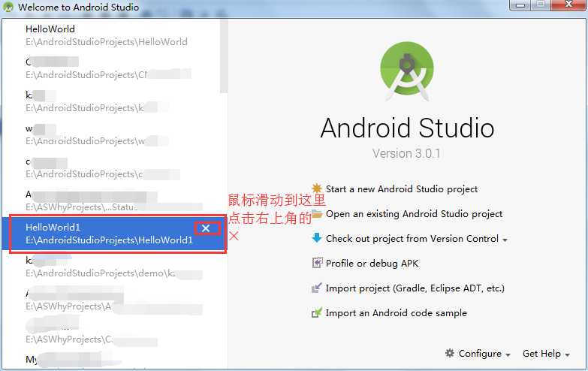
Task: Select Profile or debug APK
Action: pos(372,264)
